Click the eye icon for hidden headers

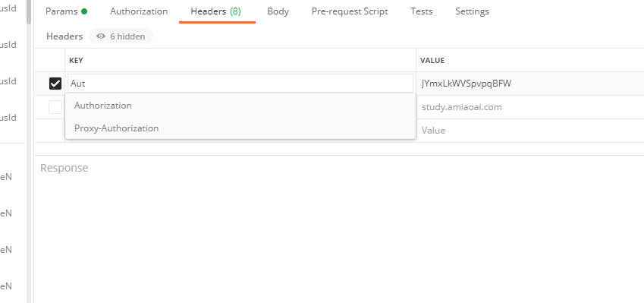pos(101,36)
